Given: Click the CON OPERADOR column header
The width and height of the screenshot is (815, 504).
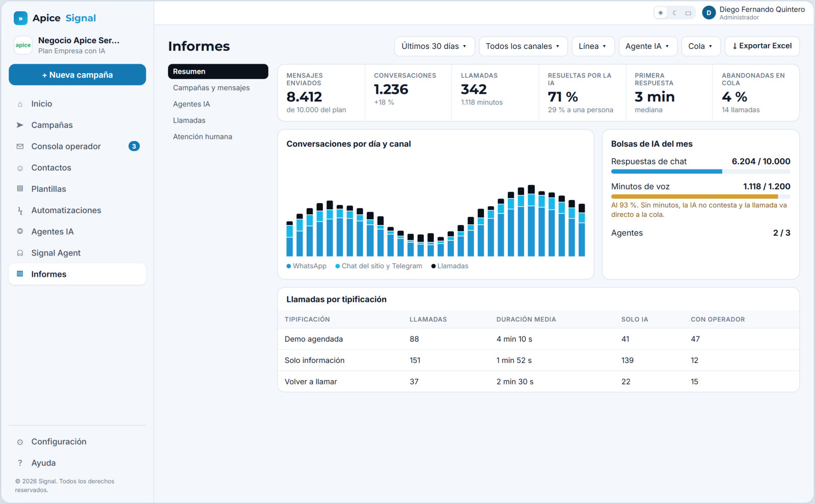Looking at the screenshot, I should tap(718, 320).
